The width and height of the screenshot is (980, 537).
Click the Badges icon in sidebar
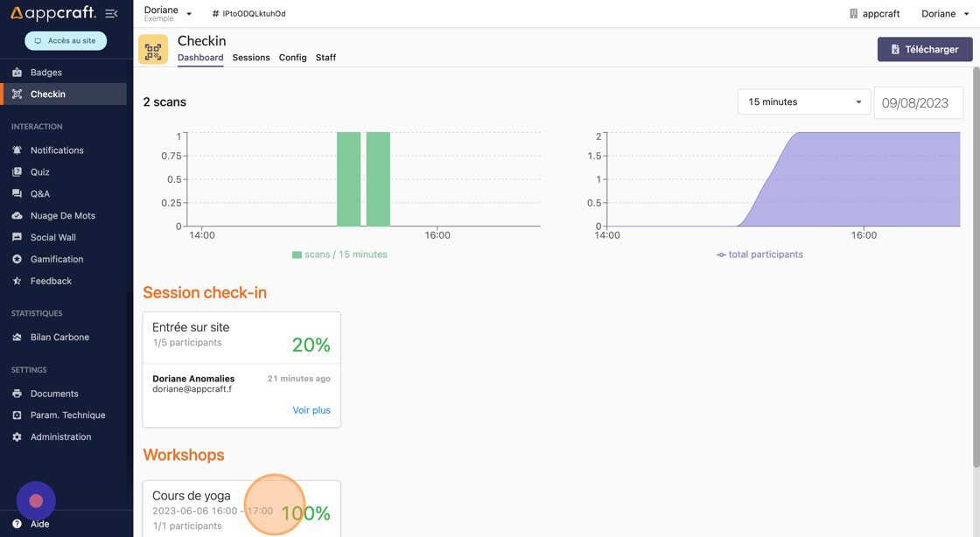17,73
